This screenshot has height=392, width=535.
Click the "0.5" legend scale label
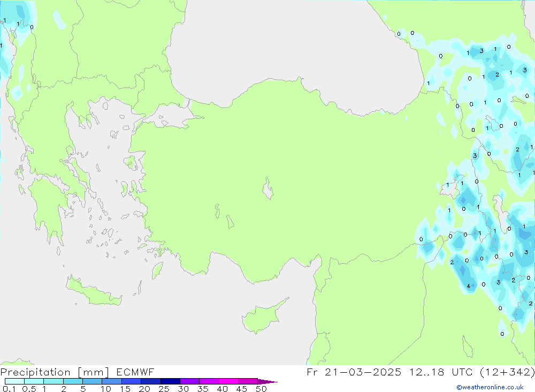click(x=29, y=389)
